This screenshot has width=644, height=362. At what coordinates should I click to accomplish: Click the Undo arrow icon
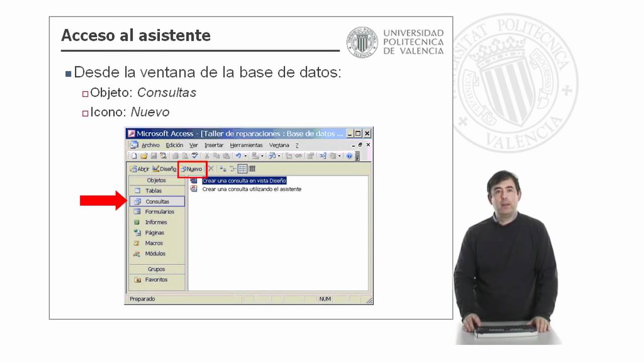[238, 156]
